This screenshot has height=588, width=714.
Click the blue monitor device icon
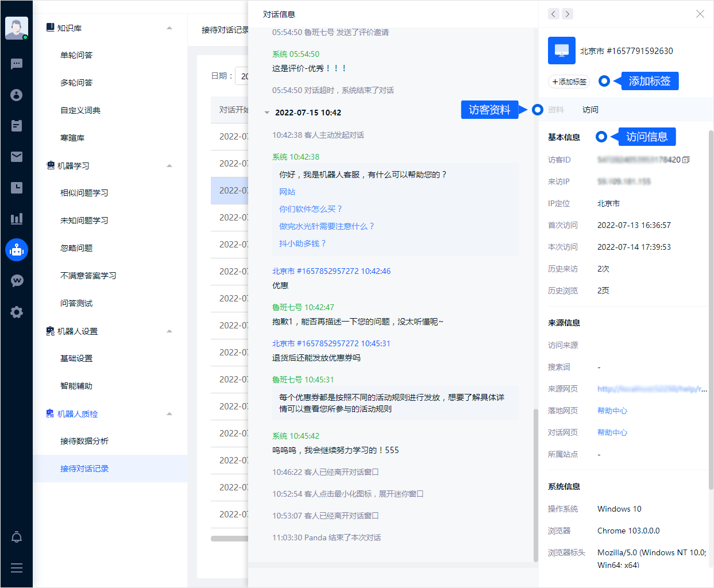coord(562,51)
